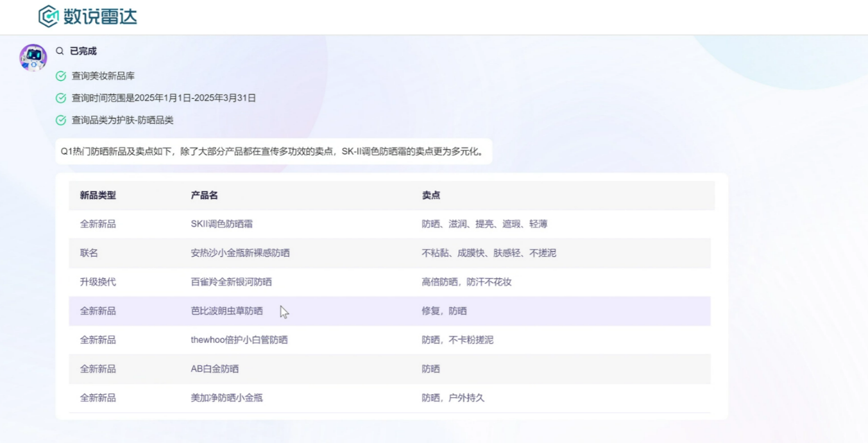Click the 卖点 column header
The height and width of the screenshot is (443, 868).
[431, 195]
